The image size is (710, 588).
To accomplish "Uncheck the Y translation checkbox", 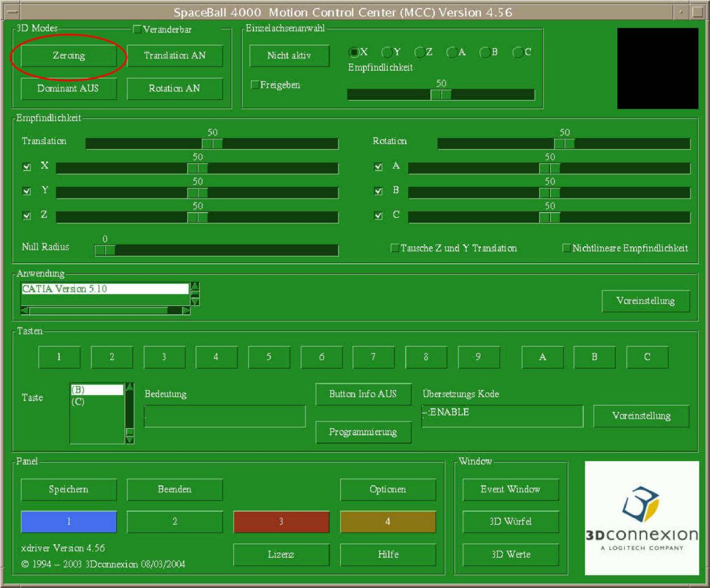I will tap(26, 191).
